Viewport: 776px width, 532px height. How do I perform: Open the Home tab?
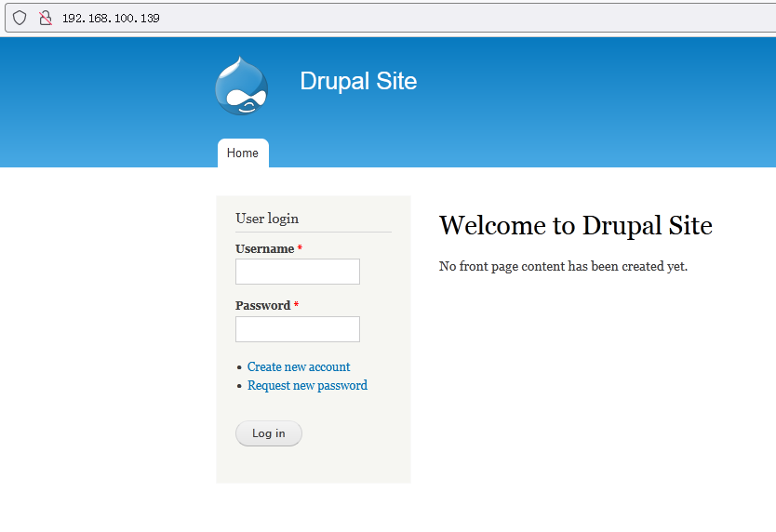[243, 153]
